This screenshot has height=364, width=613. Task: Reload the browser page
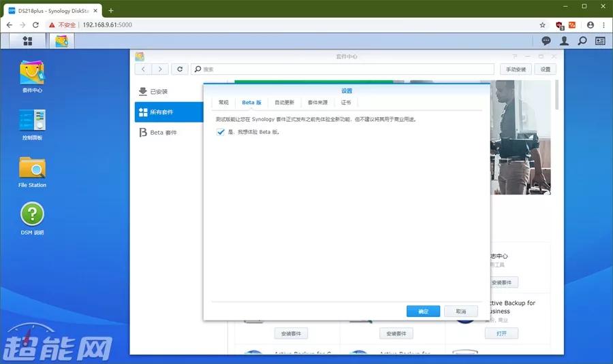coord(35,25)
